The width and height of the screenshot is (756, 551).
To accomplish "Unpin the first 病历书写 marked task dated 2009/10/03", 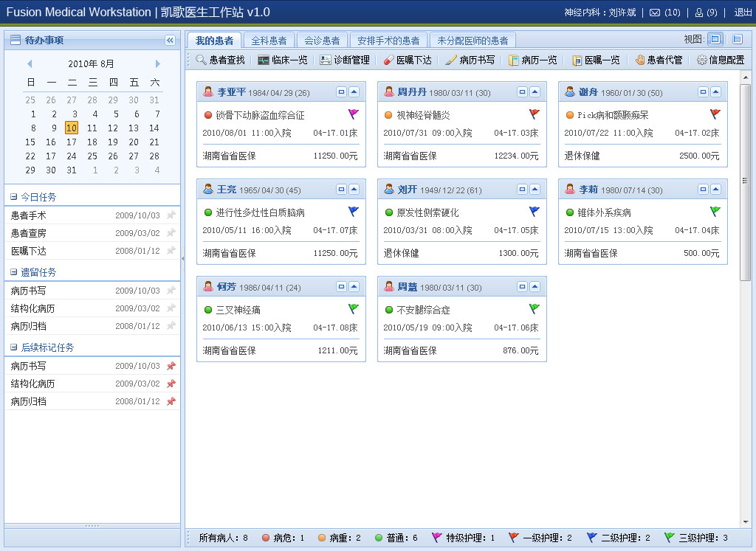I will point(171,366).
